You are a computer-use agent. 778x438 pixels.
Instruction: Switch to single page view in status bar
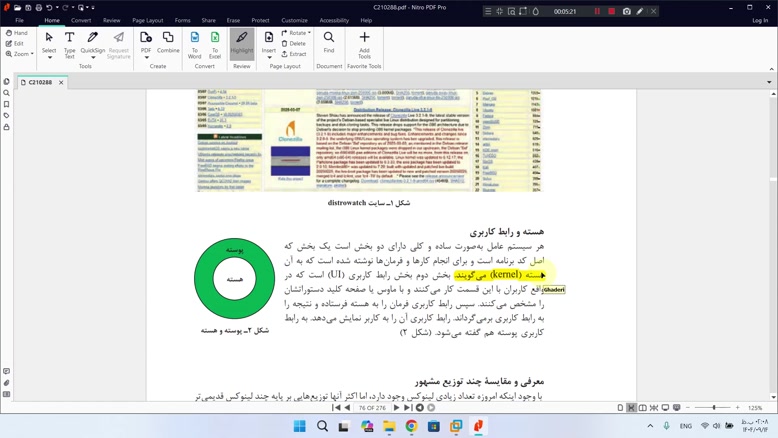(620, 408)
